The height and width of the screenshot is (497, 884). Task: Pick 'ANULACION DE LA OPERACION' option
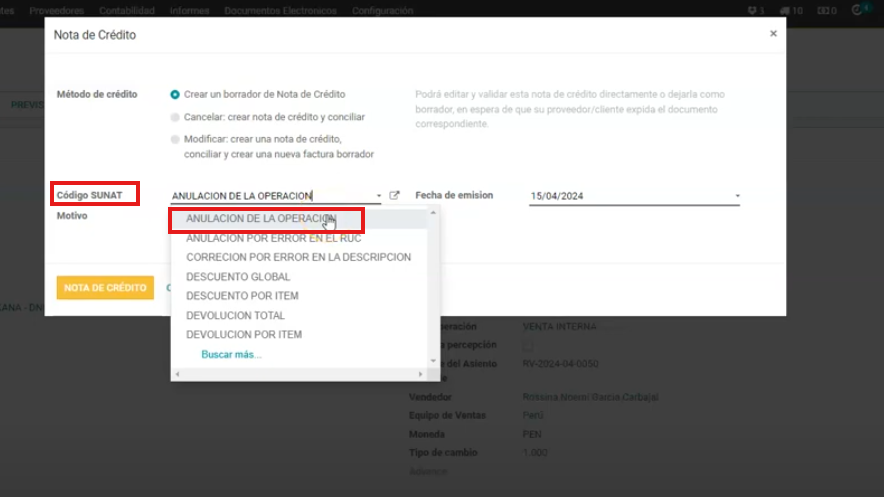click(x=260, y=218)
